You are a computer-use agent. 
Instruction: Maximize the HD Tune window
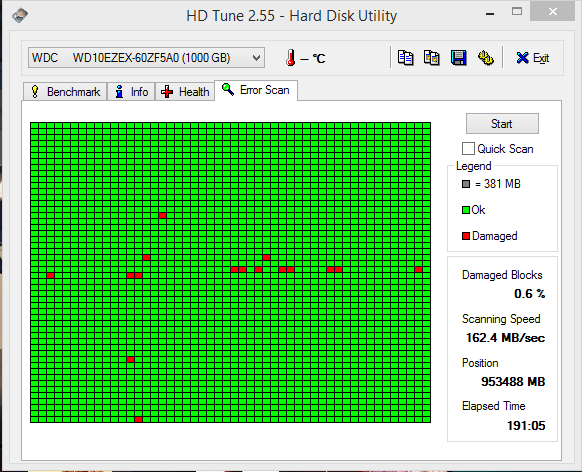(517, 12)
